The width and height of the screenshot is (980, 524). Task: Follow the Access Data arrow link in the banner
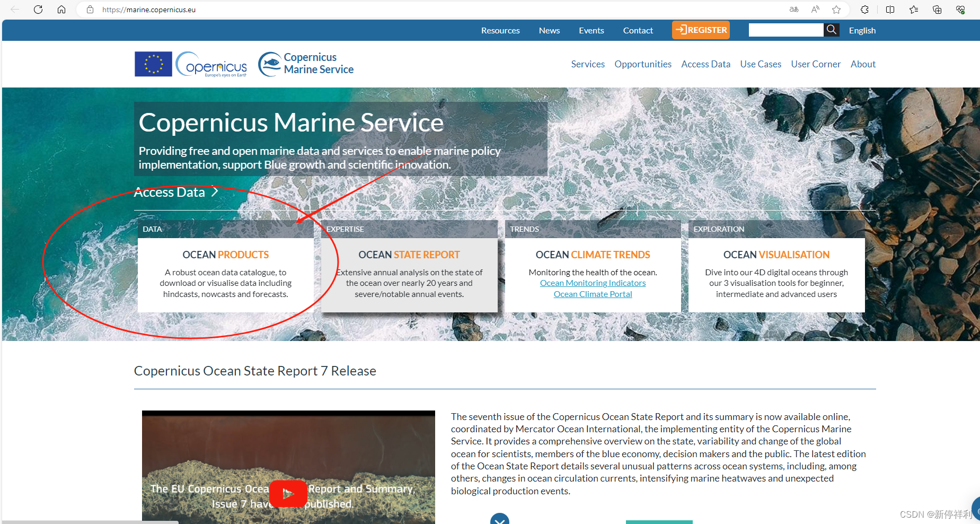click(176, 192)
